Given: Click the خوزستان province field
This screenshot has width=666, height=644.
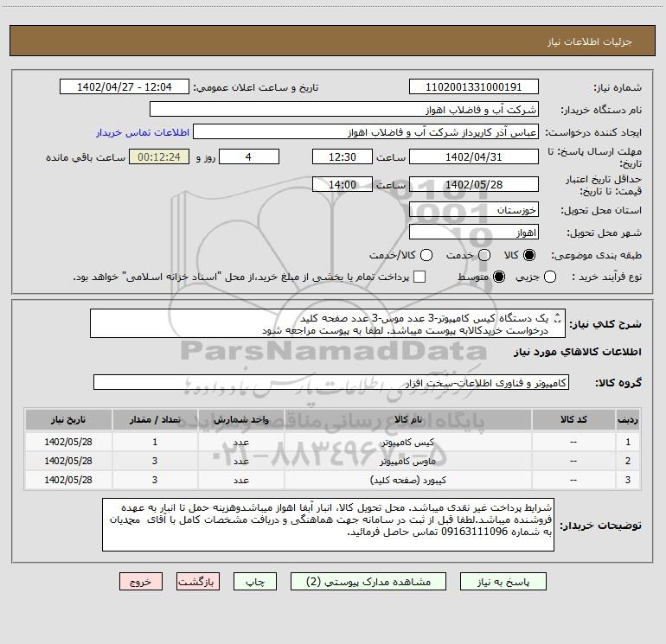Looking at the screenshot, I should click(474, 210).
